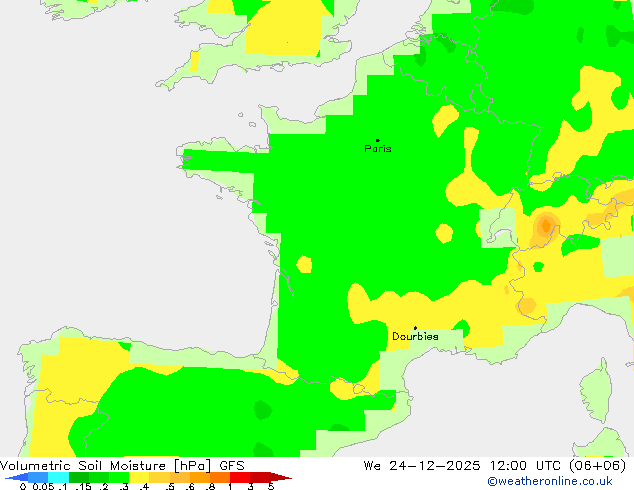The width and height of the screenshot is (634, 490).
Task: Pick the yellow .3 to .4 legend swatch
Action: point(139,477)
